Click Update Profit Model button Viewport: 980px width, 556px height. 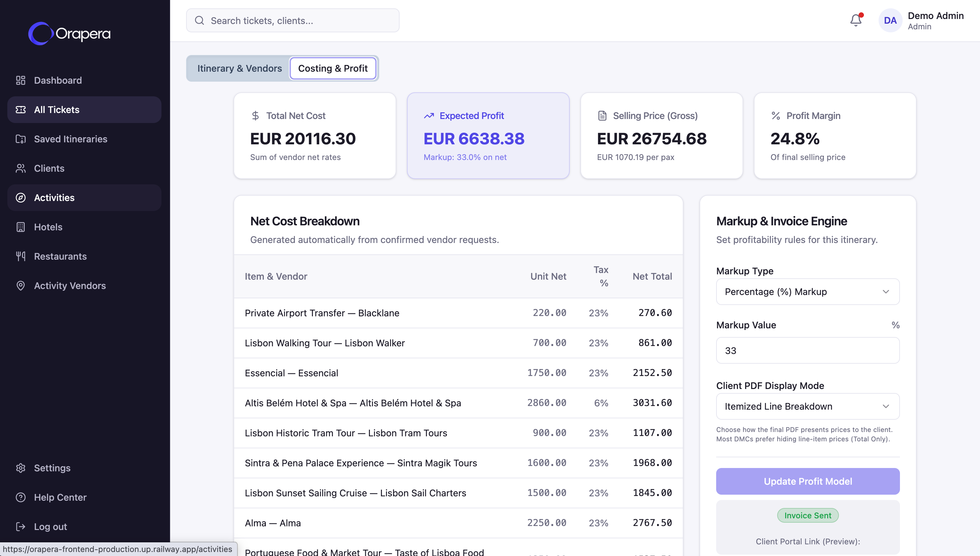[x=807, y=481]
